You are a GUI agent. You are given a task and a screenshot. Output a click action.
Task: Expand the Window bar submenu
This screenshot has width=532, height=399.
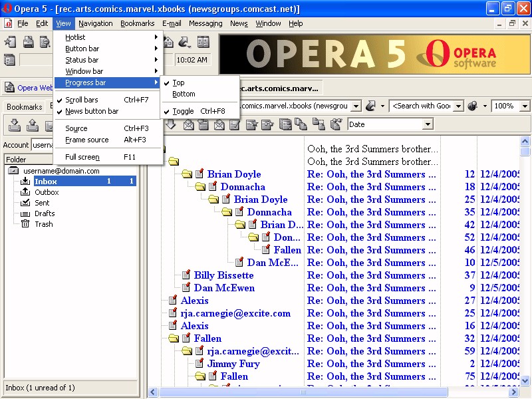108,71
